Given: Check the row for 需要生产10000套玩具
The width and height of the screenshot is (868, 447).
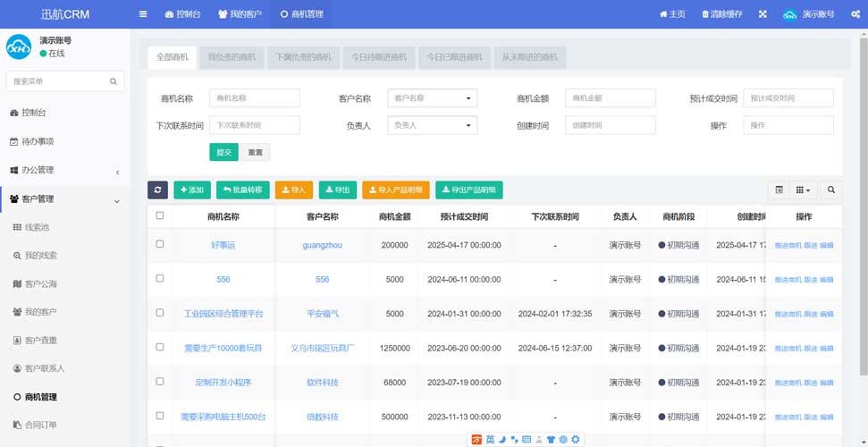Looking at the screenshot, I should pos(160,347).
